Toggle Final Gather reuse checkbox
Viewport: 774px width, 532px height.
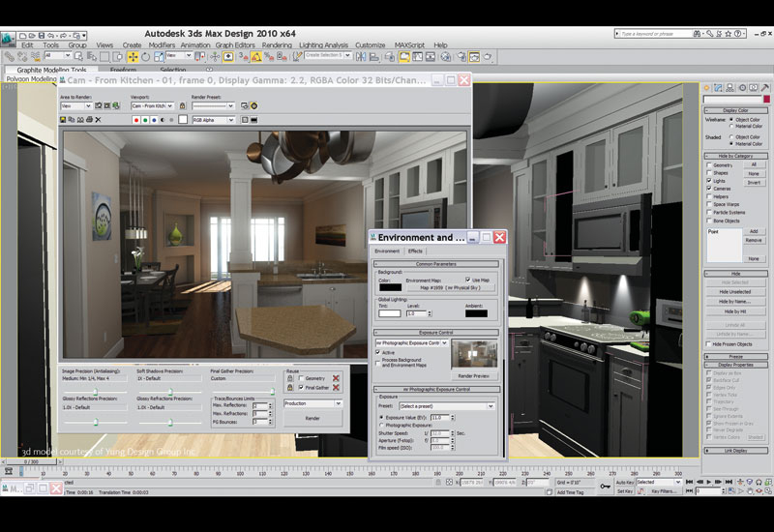[301, 388]
